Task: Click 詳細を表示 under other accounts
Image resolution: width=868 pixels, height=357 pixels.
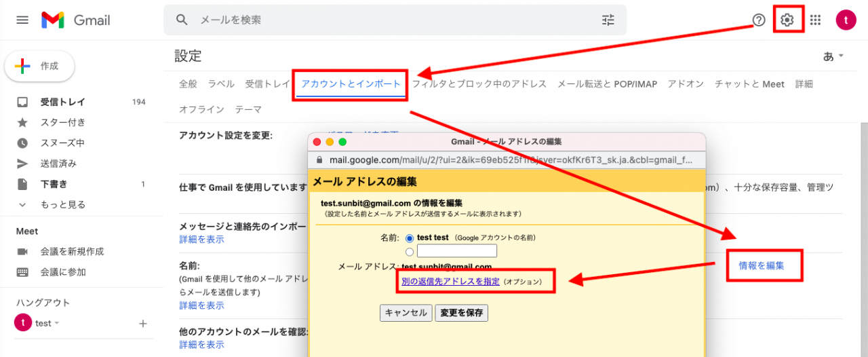Action: tap(201, 345)
